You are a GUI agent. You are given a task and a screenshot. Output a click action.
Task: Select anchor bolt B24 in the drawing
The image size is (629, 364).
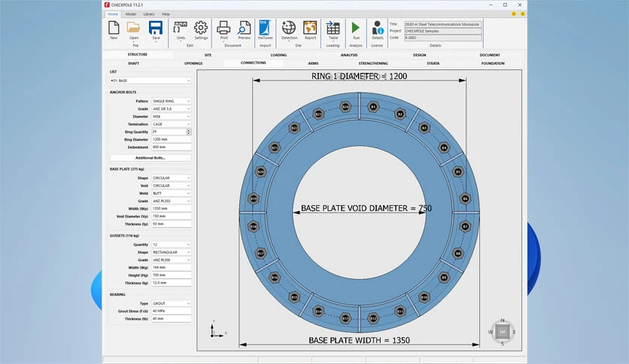(345, 107)
